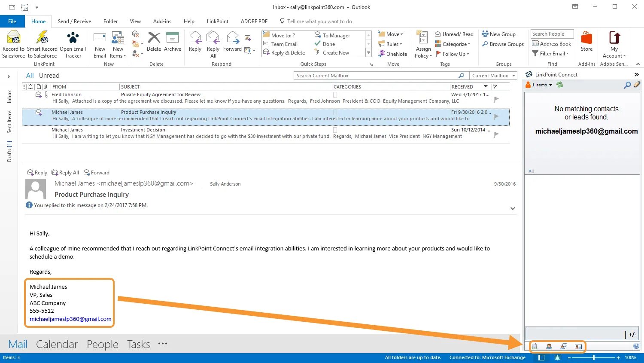
Task: Click the Search People box
Action: pyautogui.click(x=552, y=34)
